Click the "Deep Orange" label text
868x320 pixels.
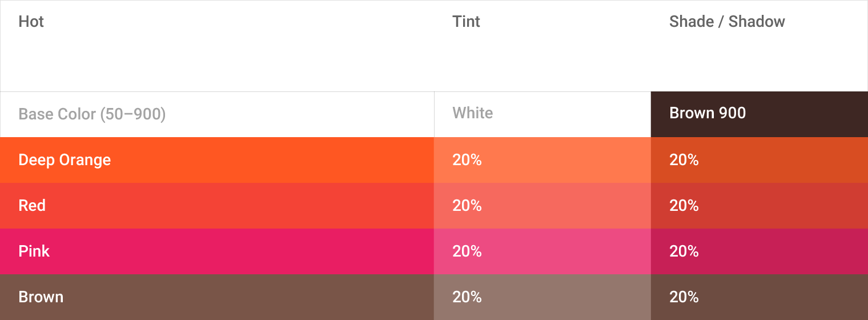tap(65, 160)
